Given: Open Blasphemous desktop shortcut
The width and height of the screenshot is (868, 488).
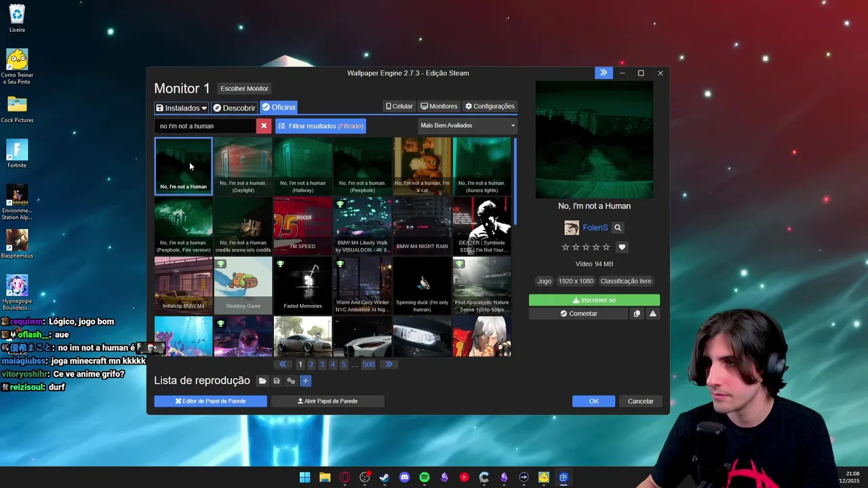Looking at the screenshot, I should 17,244.
